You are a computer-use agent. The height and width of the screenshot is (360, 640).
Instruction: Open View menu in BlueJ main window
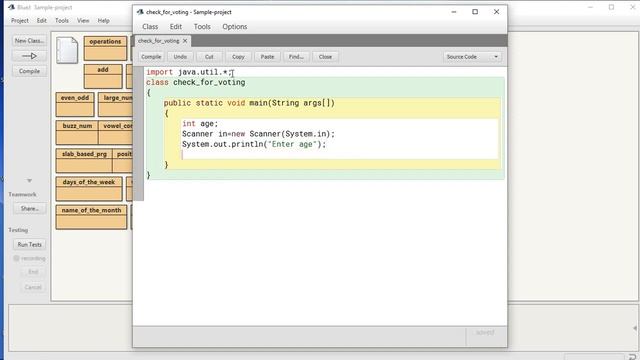click(83, 20)
